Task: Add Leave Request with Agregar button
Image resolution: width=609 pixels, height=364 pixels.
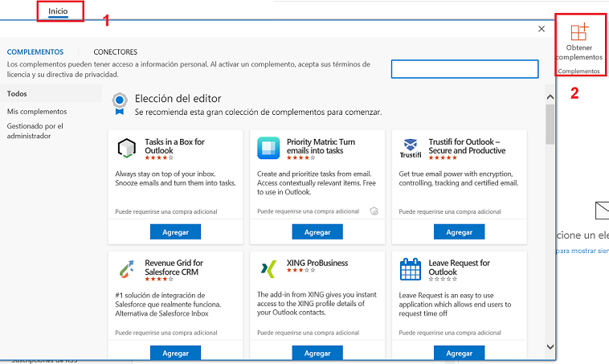Action: point(459,353)
